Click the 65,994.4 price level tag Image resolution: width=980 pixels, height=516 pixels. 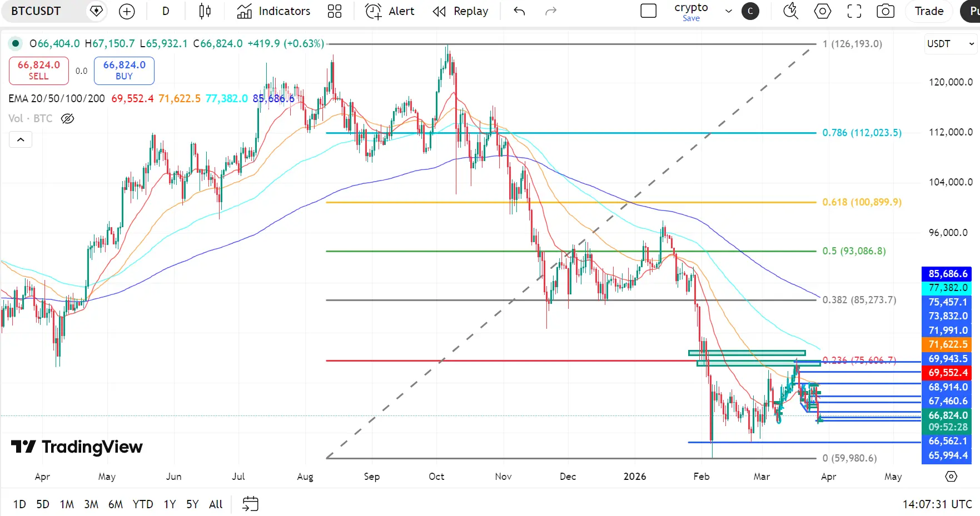948,455
